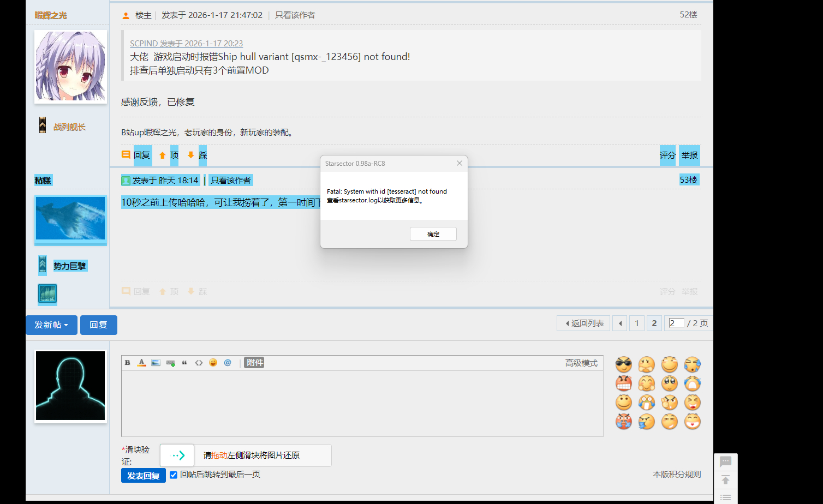Open the 发新帖 dropdown
This screenshot has height=504, width=823.
tap(51, 325)
